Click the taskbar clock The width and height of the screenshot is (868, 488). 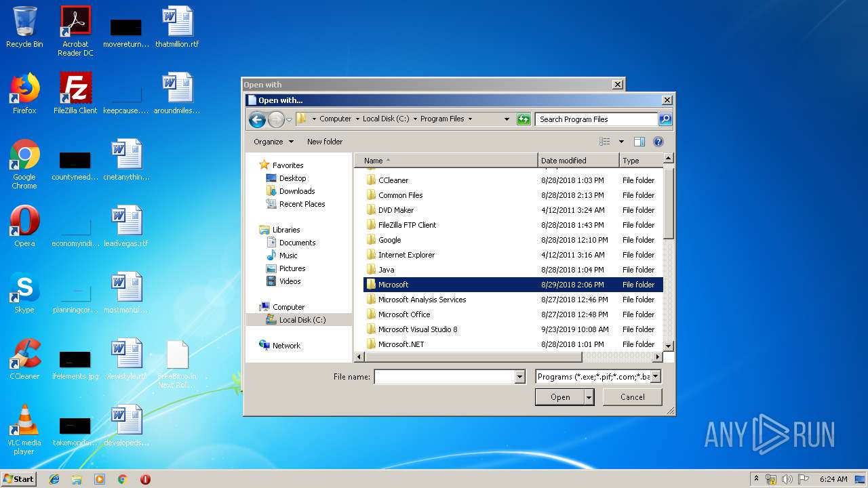click(833, 479)
